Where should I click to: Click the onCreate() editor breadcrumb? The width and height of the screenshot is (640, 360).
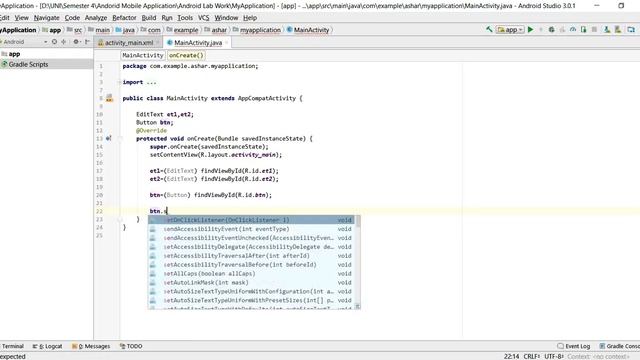pos(186,55)
